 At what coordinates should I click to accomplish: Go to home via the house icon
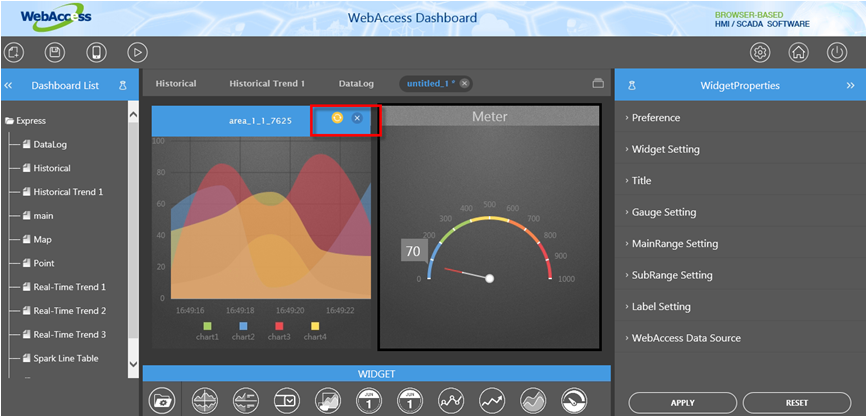pos(798,53)
